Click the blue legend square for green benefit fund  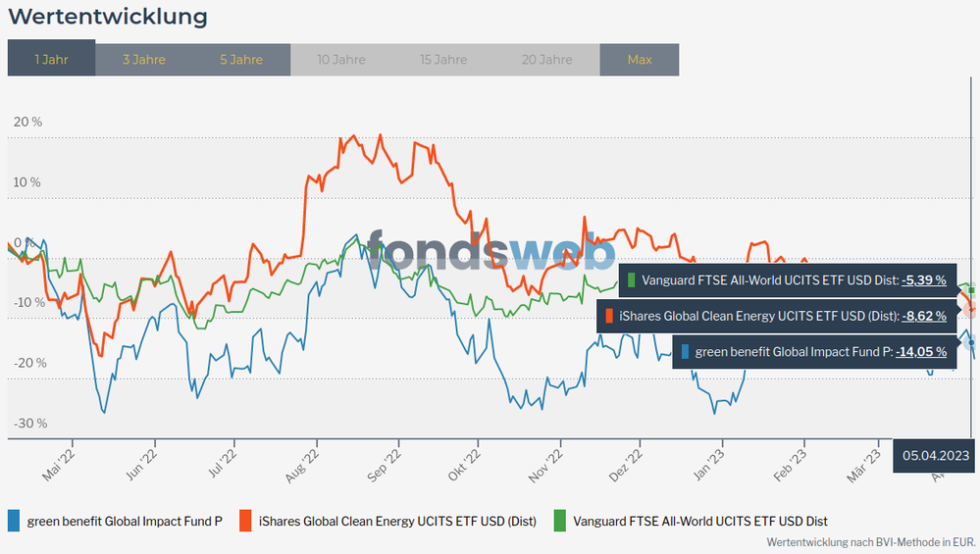point(14,521)
